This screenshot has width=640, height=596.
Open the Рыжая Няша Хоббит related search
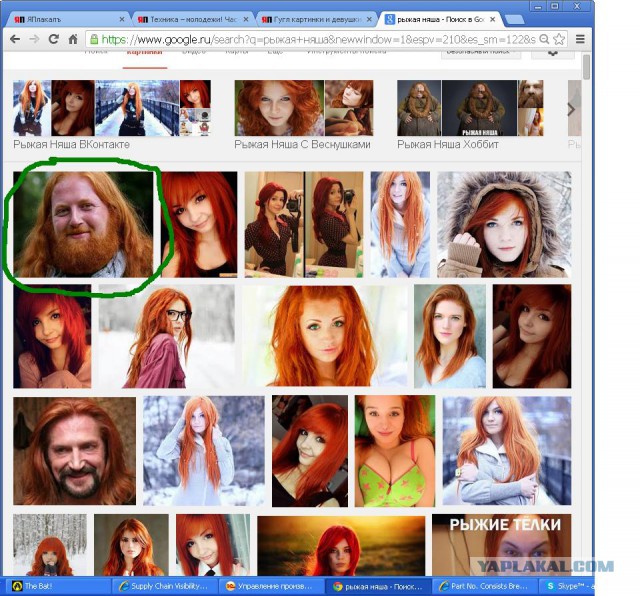point(470,114)
